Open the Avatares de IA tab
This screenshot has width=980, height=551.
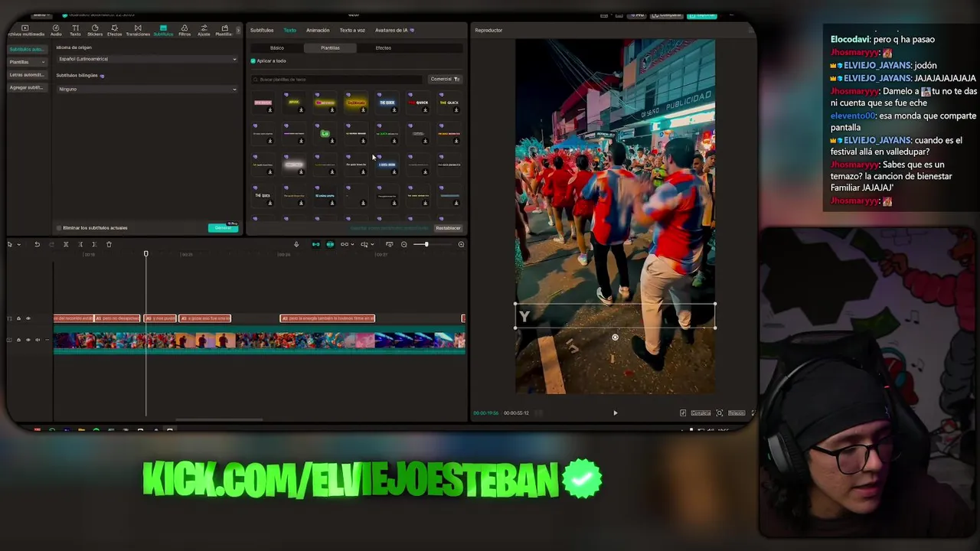(394, 30)
